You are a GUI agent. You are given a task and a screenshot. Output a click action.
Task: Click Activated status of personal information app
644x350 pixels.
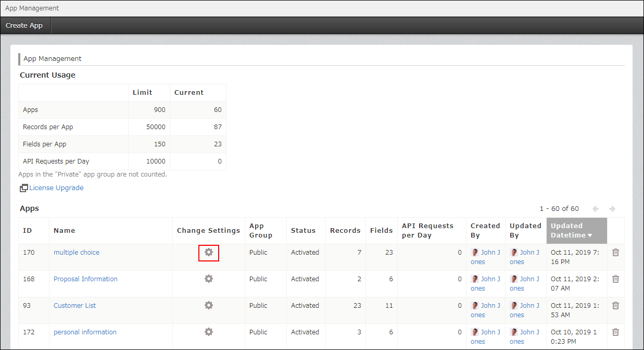pyautogui.click(x=305, y=332)
